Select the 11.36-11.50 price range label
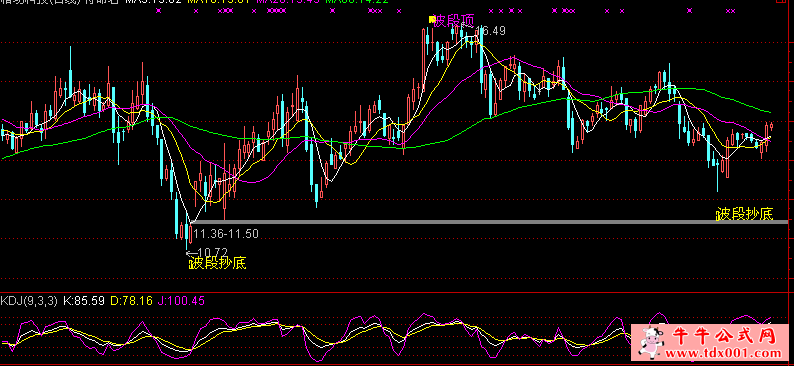 point(226,234)
